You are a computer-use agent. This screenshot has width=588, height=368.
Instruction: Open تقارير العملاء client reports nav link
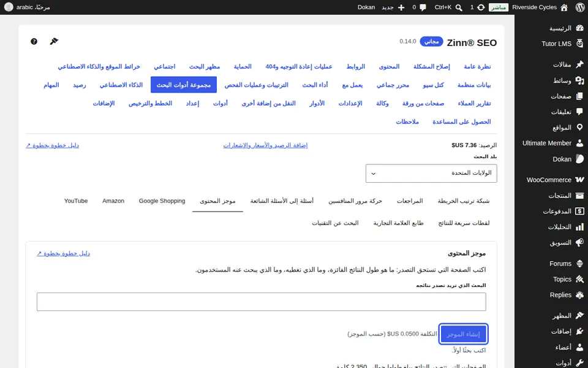[x=474, y=103]
